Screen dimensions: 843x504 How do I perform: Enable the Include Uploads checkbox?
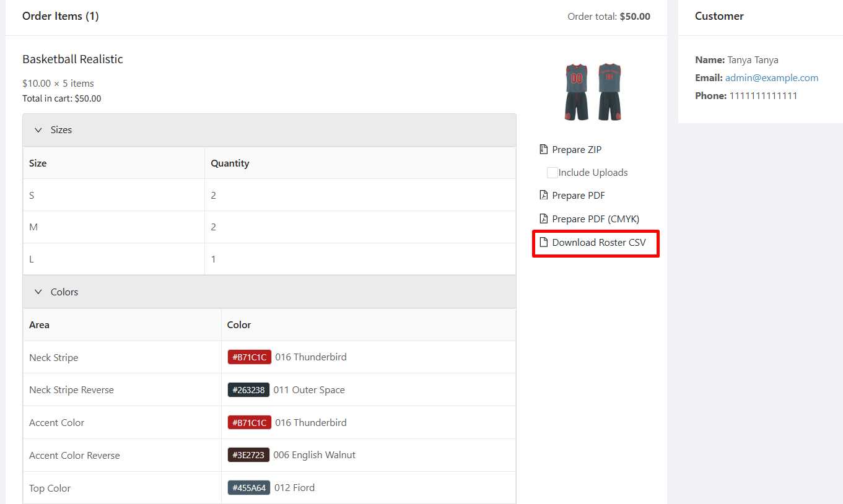pos(552,173)
